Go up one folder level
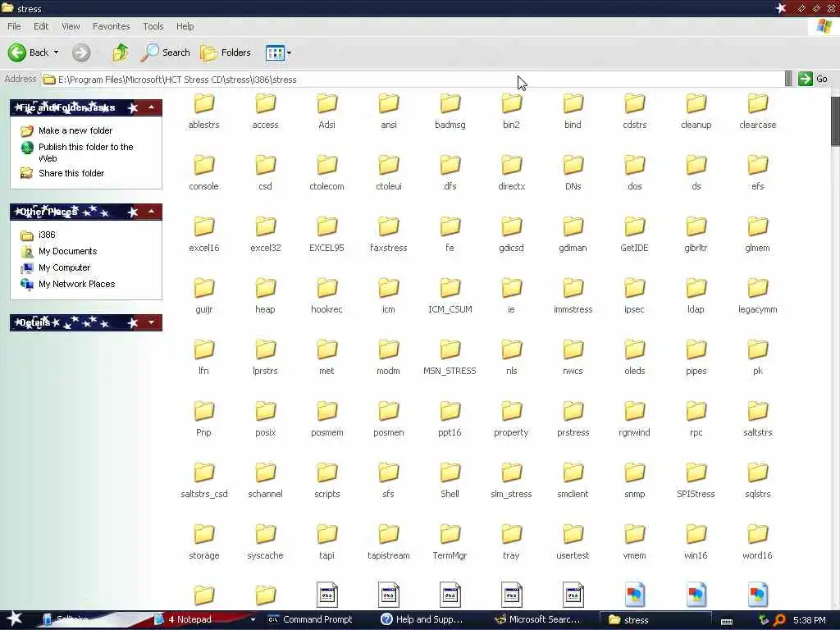Viewport: 840px width, 630px height. click(x=121, y=52)
